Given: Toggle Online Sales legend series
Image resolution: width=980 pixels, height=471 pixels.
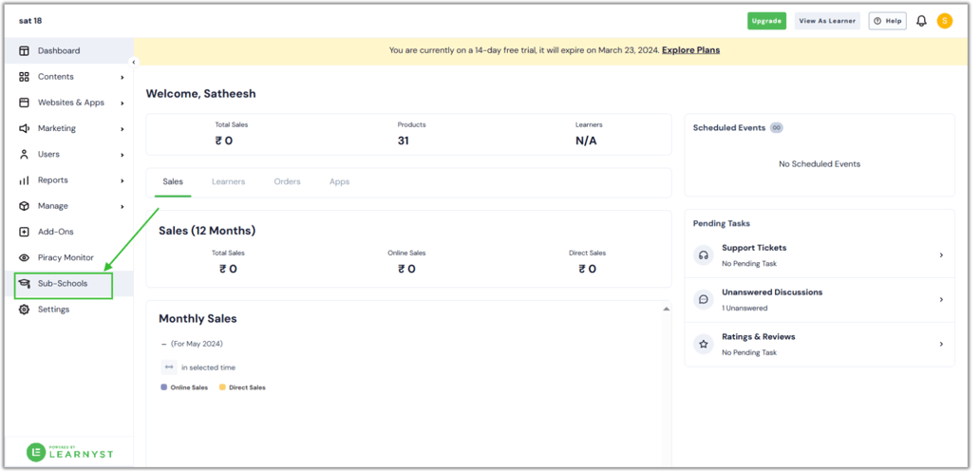Looking at the screenshot, I should click(x=185, y=387).
